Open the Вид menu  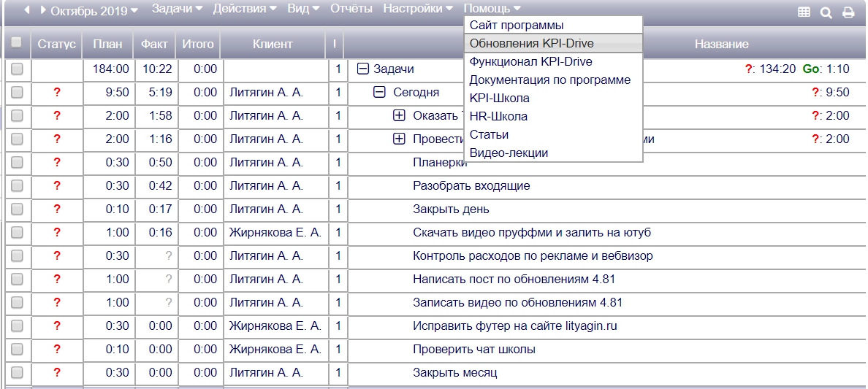303,9
